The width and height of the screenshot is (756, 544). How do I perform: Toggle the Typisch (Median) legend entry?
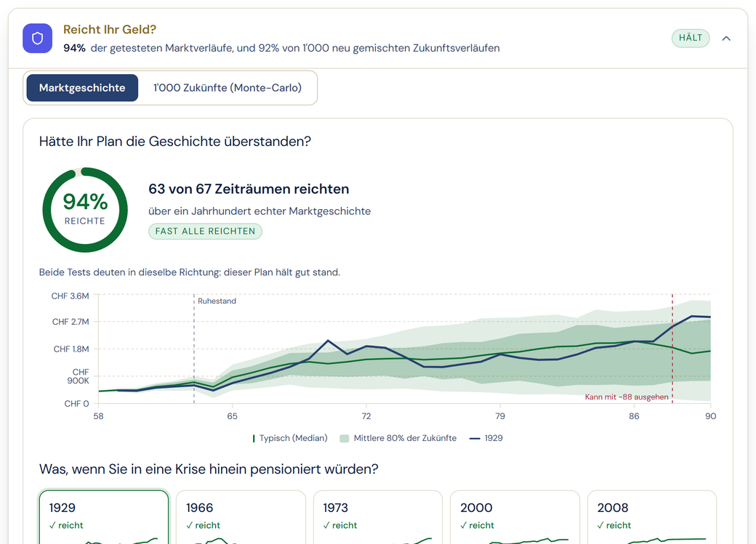click(290, 438)
